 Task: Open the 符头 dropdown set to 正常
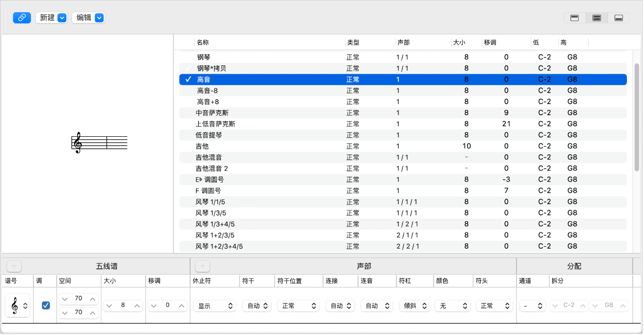tap(495, 305)
